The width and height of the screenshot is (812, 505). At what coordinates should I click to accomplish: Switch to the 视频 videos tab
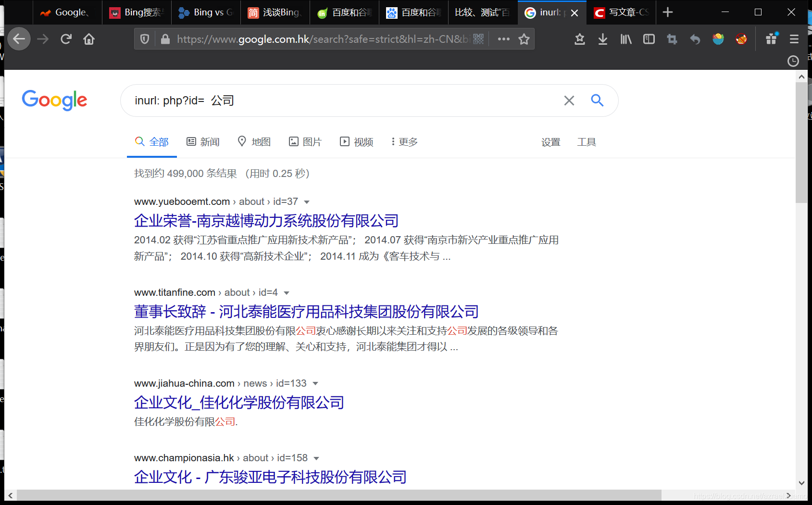[x=357, y=142]
